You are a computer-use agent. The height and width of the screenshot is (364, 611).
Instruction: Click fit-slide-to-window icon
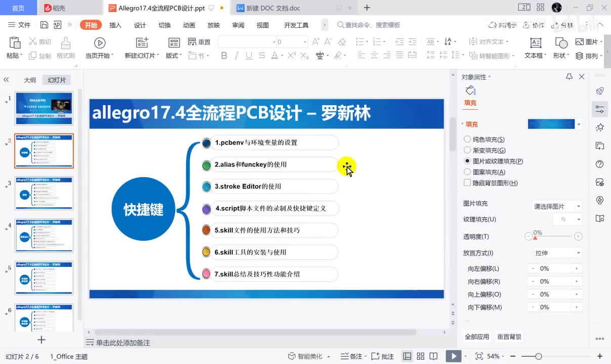[479, 356]
